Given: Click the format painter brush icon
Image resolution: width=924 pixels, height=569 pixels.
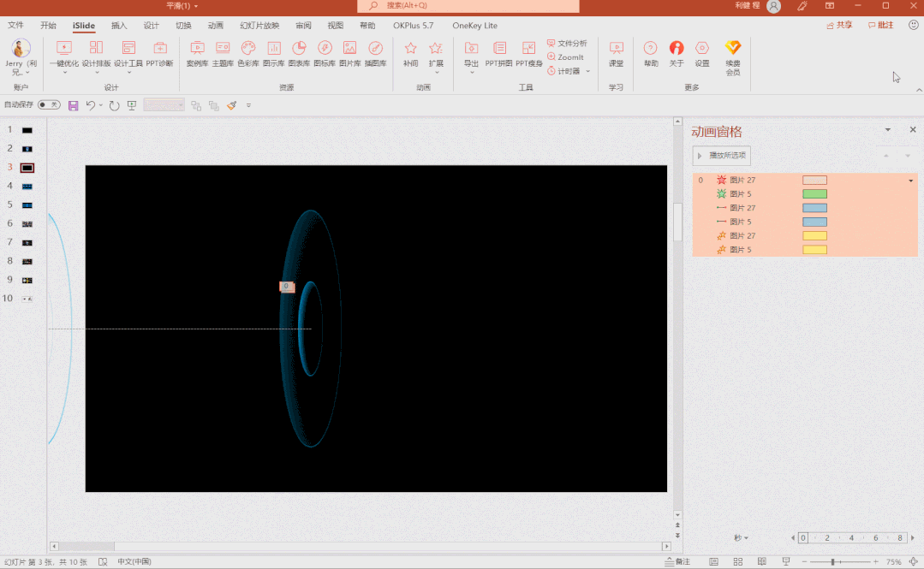Looking at the screenshot, I should tap(231, 105).
